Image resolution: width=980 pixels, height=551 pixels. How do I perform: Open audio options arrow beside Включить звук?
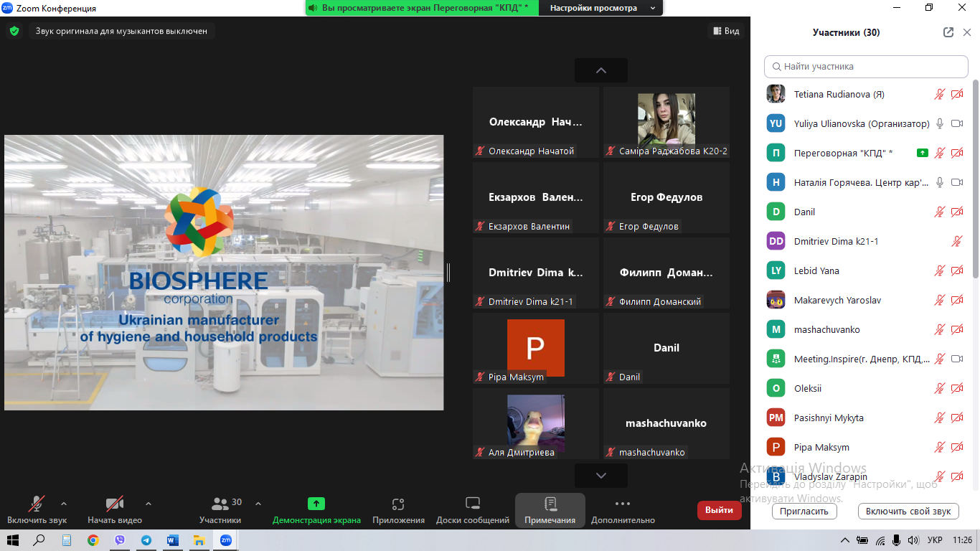(64, 503)
